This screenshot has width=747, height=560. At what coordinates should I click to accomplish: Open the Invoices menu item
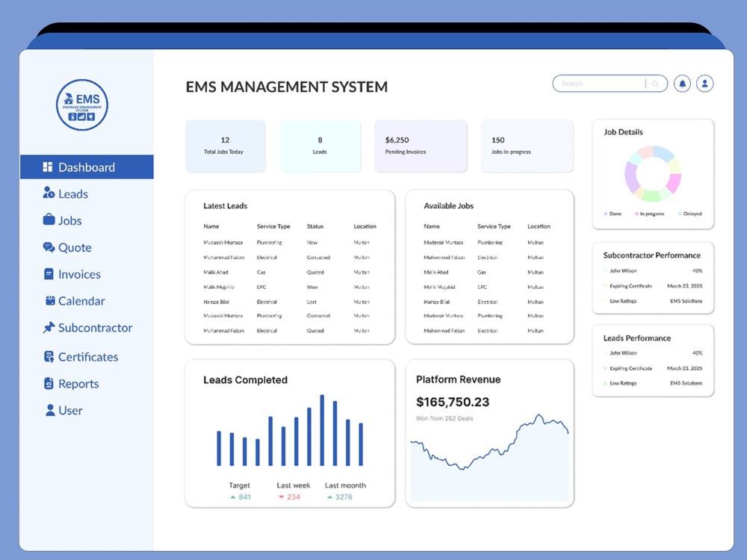click(x=79, y=274)
